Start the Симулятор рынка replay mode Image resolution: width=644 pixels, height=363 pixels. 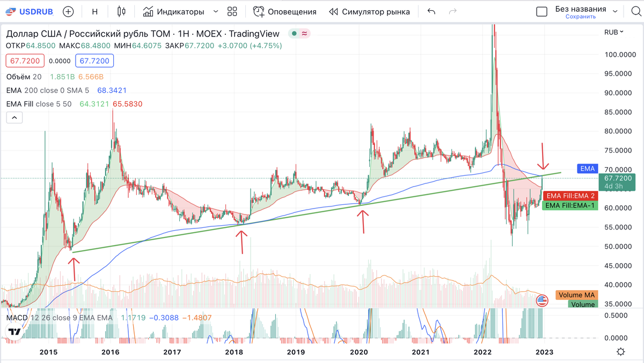[x=369, y=11]
